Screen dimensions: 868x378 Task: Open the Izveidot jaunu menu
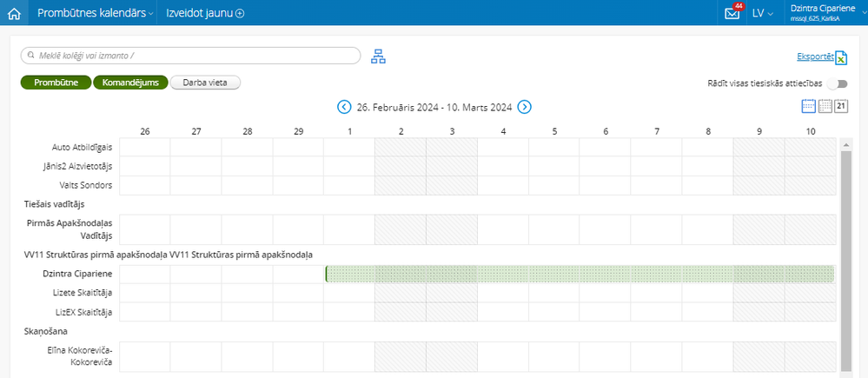pyautogui.click(x=205, y=13)
